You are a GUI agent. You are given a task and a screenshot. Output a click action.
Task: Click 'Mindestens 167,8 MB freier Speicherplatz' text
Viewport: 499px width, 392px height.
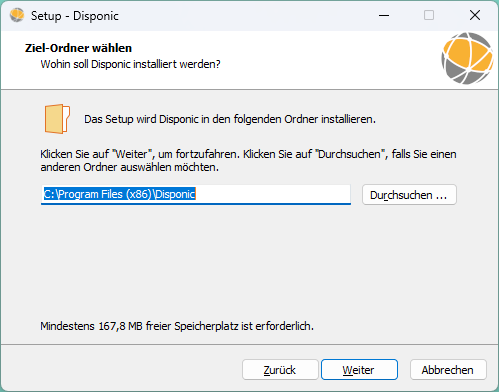pyautogui.click(x=177, y=326)
